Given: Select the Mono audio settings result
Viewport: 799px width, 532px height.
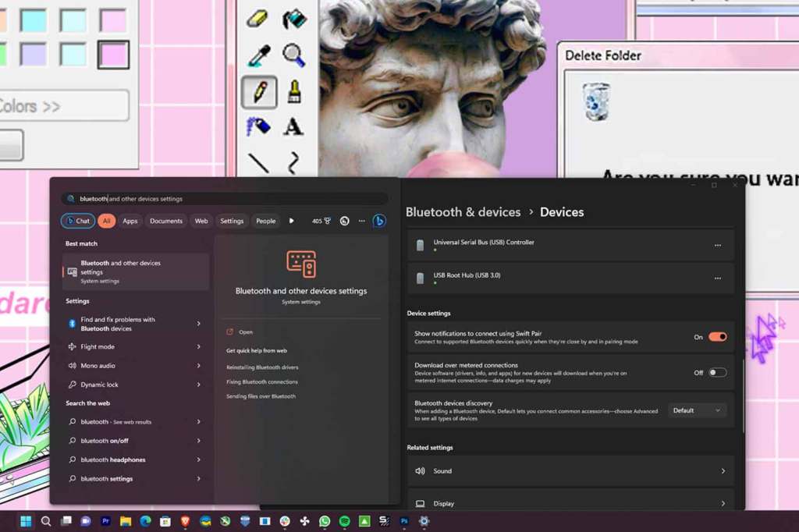Looking at the screenshot, I should click(136, 365).
